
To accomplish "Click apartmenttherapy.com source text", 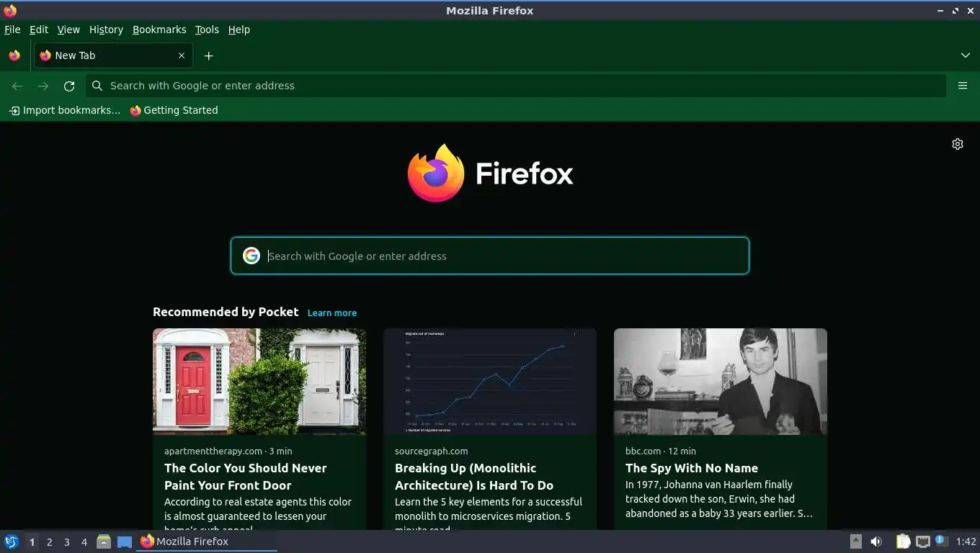I will [213, 451].
